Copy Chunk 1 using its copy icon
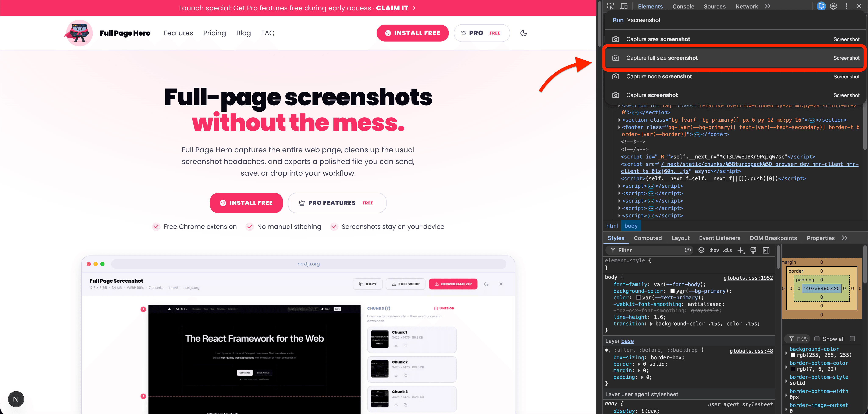Image resolution: width=868 pixels, height=414 pixels. click(405, 345)
